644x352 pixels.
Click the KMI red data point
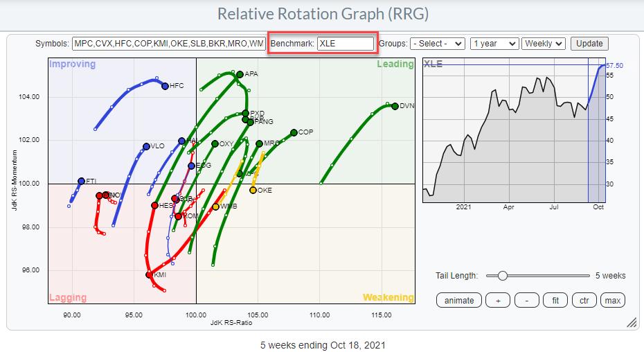click(149, 275)
